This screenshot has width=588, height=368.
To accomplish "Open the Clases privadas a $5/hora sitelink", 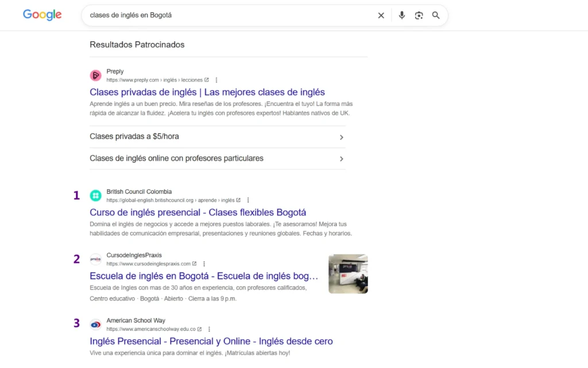I will tap(217, 137).
